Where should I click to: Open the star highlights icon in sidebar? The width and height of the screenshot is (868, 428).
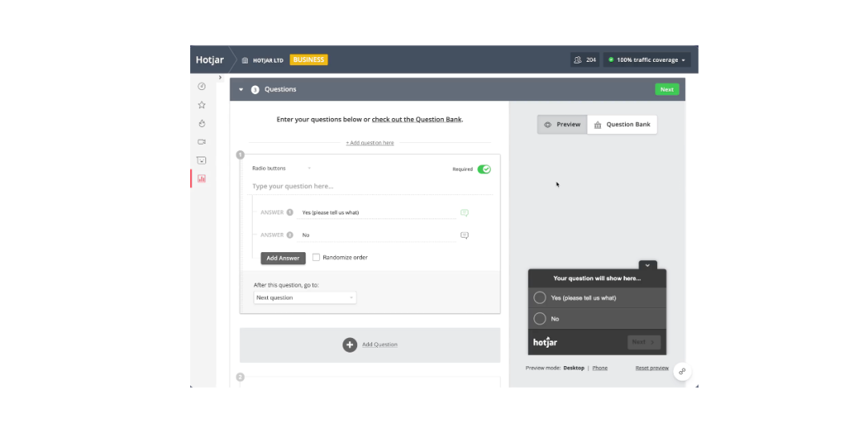(x=201, y=104)
